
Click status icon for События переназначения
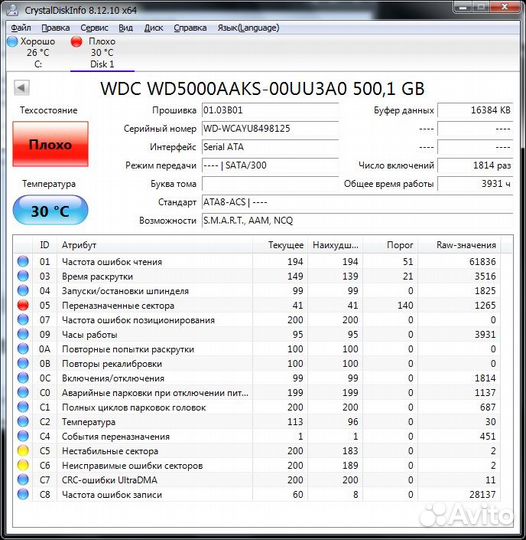(23, 436)
